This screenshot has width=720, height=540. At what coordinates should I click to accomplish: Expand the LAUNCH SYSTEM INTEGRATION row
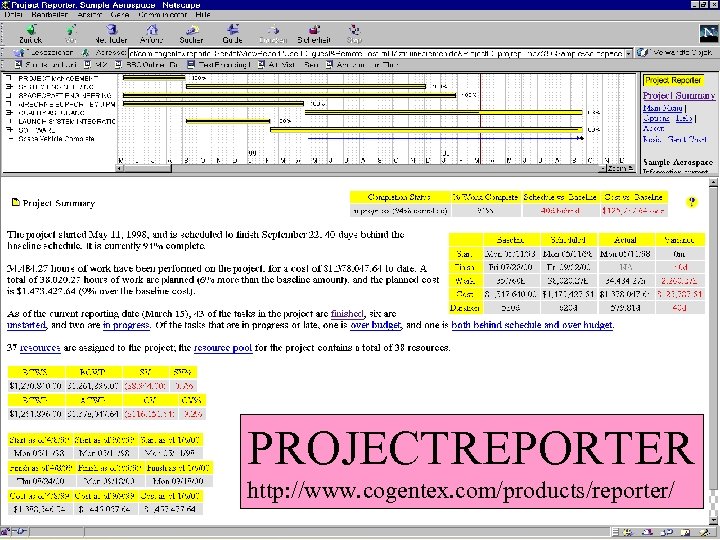[9, 121]
